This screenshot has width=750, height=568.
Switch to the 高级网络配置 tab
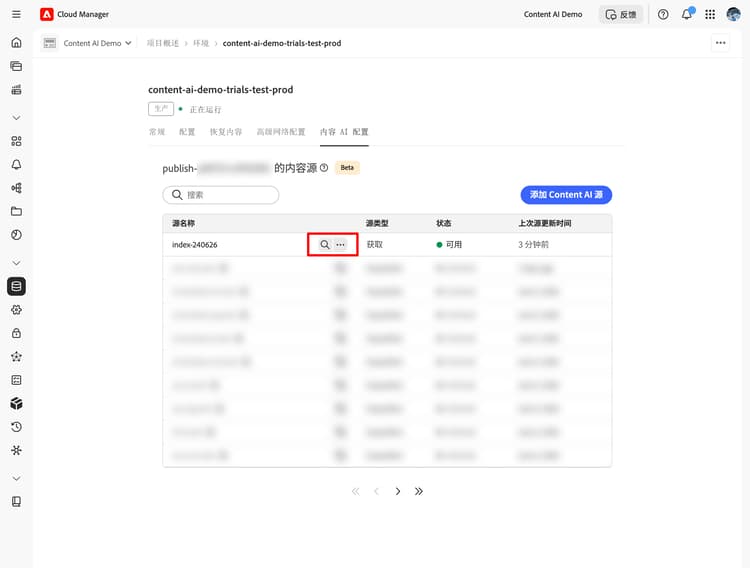[281, 132]
